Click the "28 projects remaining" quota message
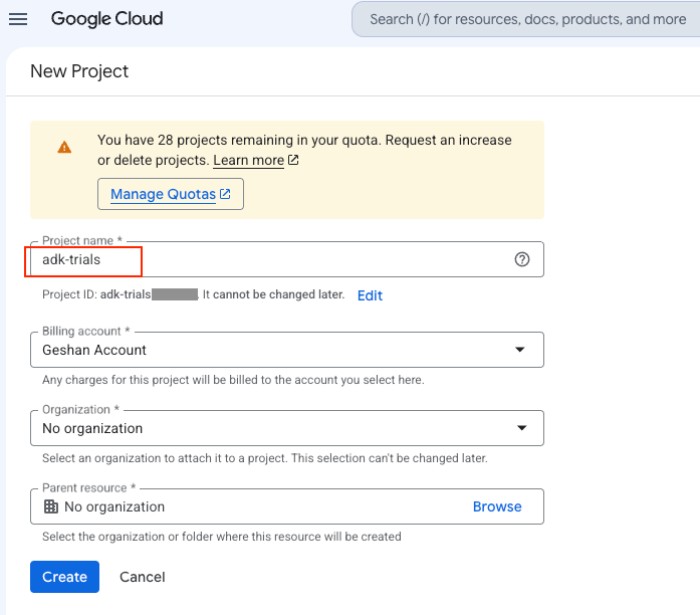Viewport: 700px width, 615px height. pyautogui.click(x=304, y=150)
